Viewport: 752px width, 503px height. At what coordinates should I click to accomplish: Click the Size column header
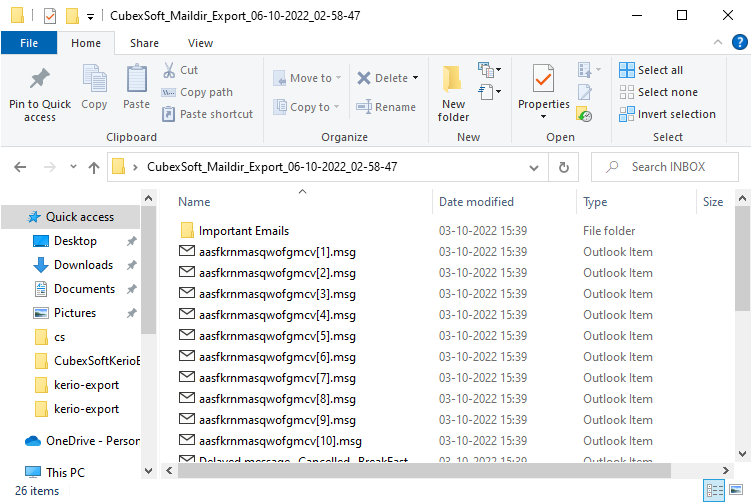point(713,202)
